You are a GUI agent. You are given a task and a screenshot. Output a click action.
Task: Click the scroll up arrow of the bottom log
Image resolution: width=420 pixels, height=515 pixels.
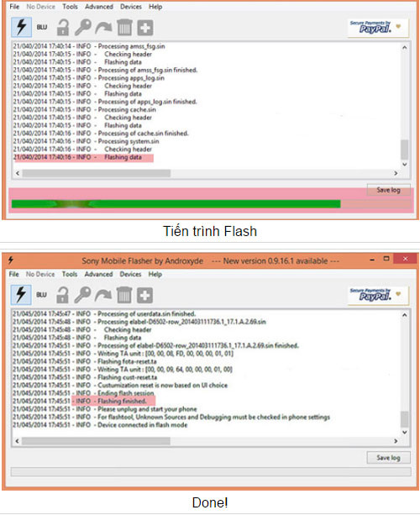click(x=405, y=315)
